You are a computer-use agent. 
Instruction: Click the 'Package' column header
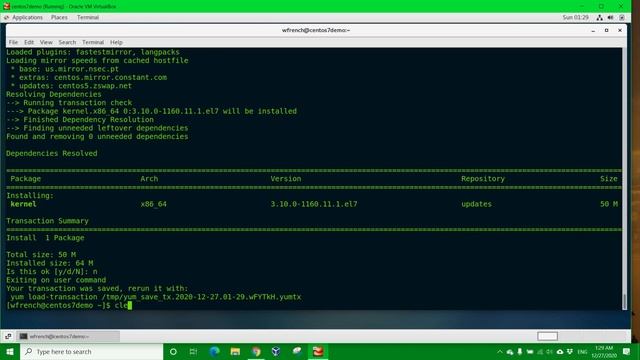25,179
